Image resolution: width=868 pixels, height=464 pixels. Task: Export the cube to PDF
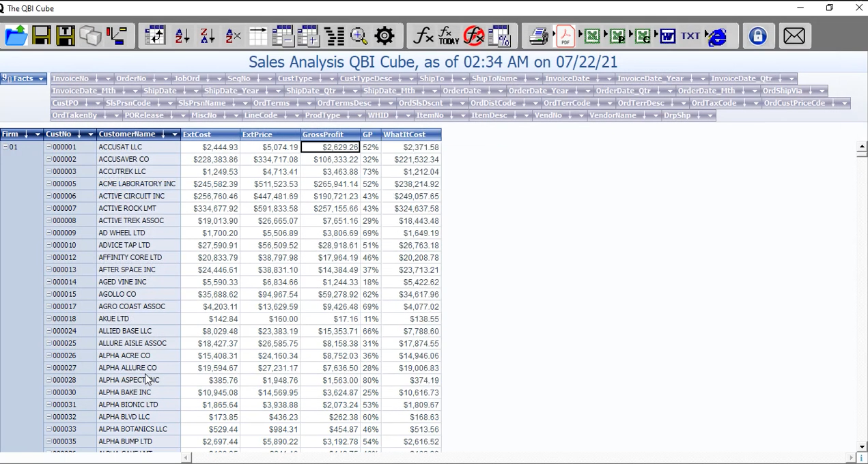click(x=565, y=35)
